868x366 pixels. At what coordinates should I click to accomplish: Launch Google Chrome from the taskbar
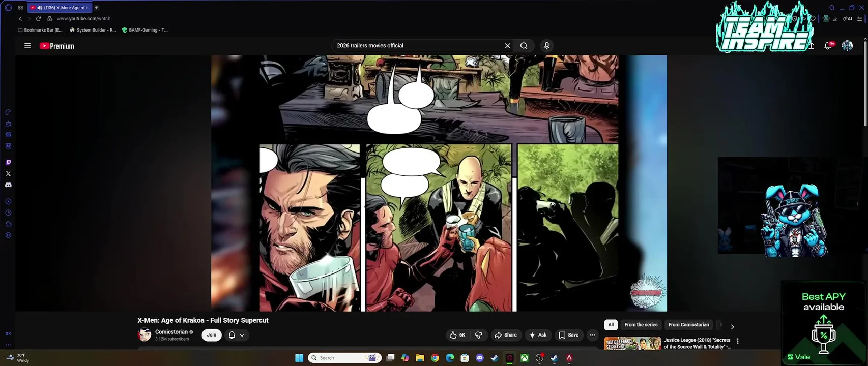(435, 358)
